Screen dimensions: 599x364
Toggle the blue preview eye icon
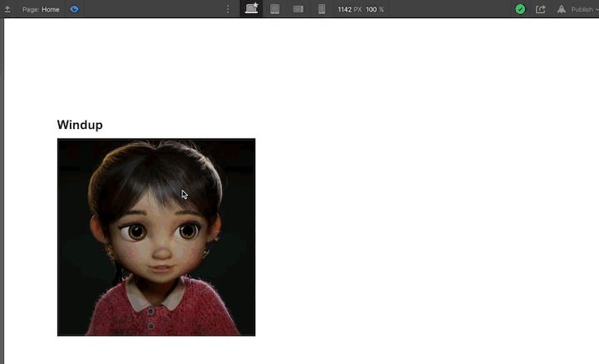click(x=74, y=9)
